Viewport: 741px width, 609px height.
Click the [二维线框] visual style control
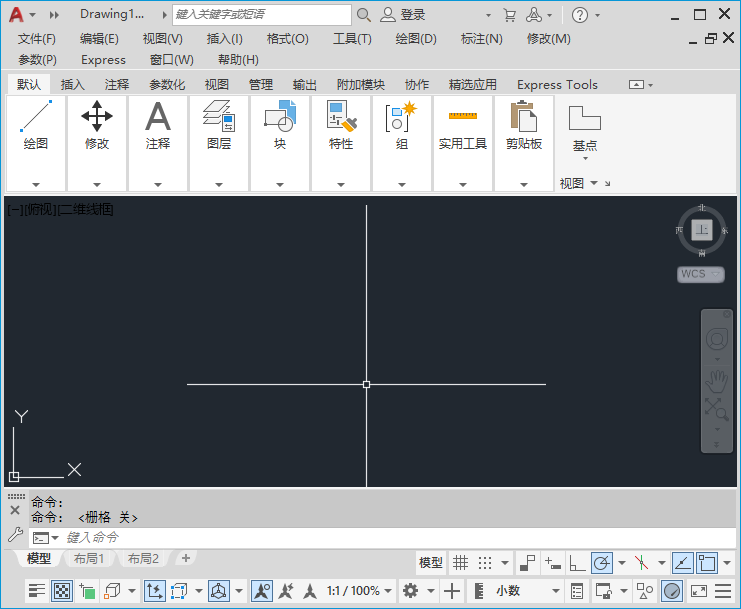(85, 209)
